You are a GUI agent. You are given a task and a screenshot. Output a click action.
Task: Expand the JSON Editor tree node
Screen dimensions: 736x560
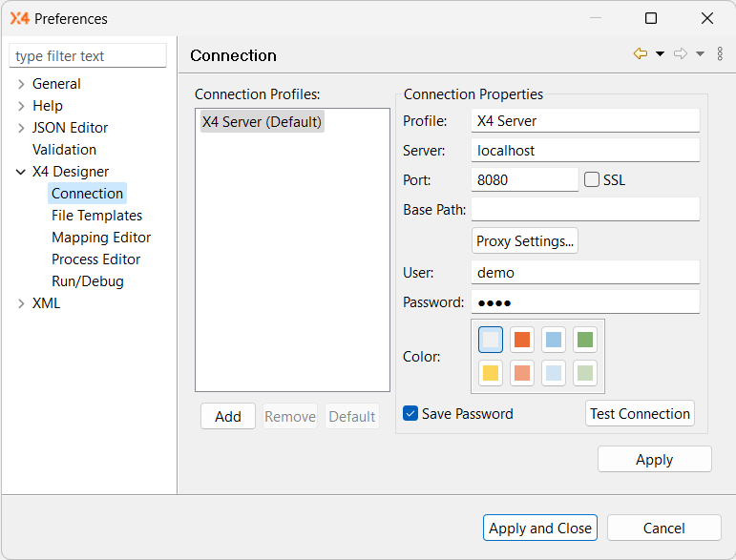coord(21,128)
